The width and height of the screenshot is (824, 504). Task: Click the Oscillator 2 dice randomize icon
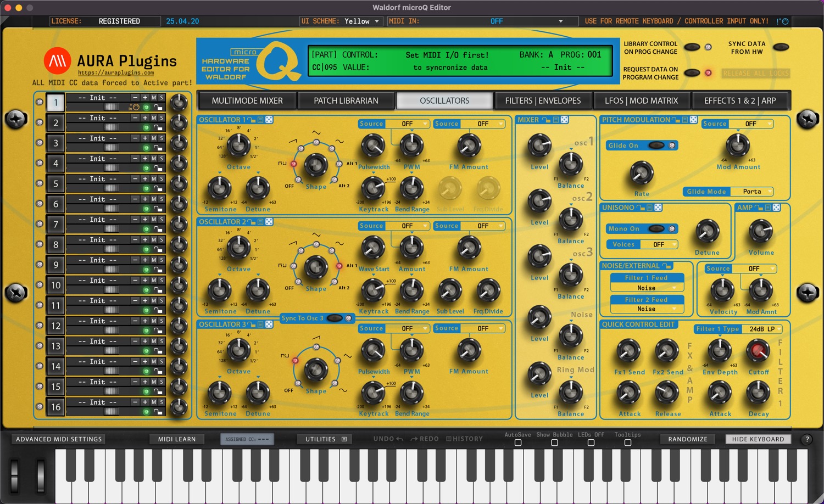[269, 222]
